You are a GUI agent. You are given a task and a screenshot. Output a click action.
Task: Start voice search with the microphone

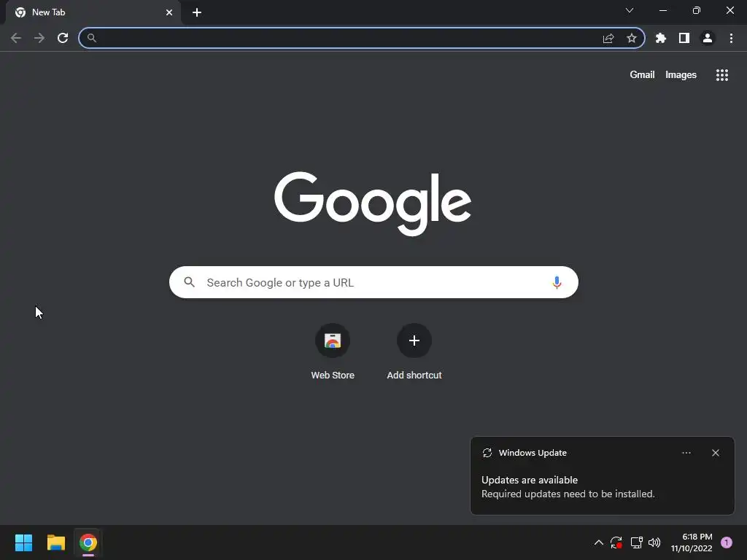click(557, 282)
